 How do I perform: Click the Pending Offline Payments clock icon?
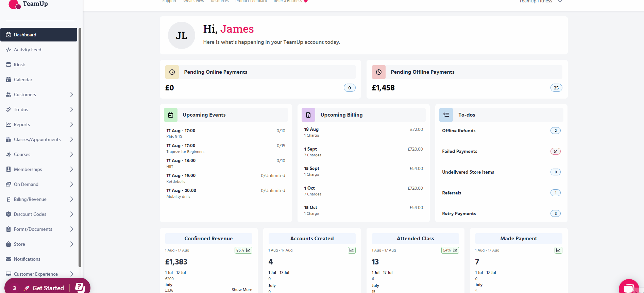click(378, 72)
